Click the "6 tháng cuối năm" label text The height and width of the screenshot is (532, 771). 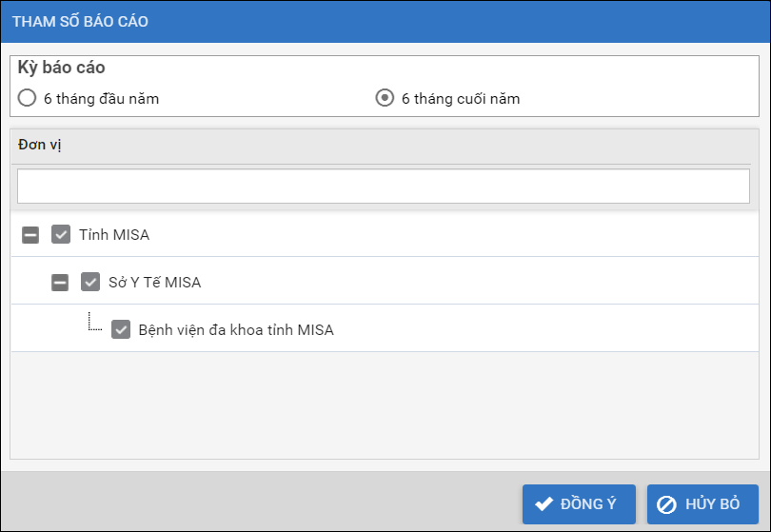461,98
